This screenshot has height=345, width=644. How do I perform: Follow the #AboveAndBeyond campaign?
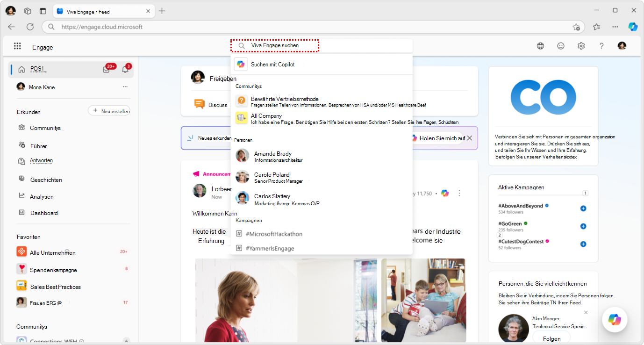click(583, 208)
